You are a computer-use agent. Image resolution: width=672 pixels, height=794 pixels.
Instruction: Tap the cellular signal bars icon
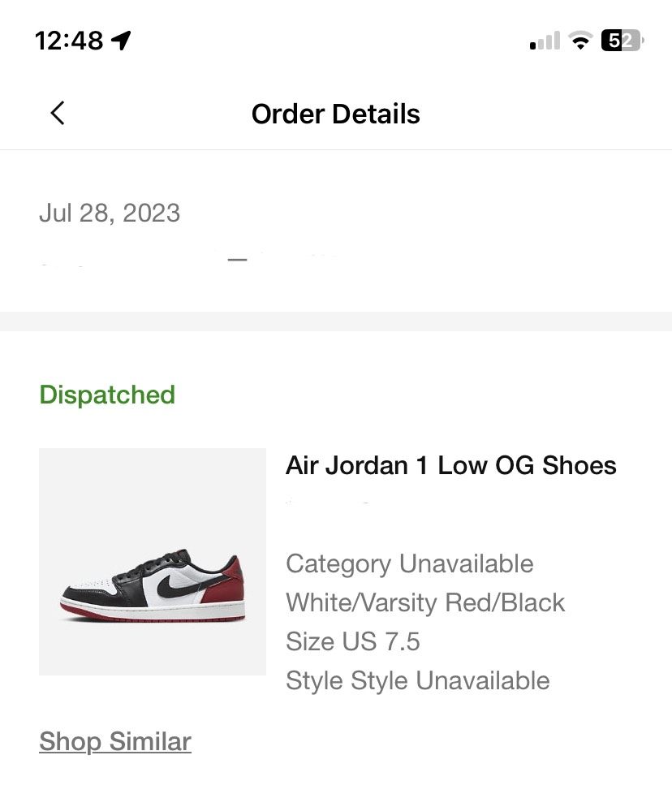click(545, 41)
